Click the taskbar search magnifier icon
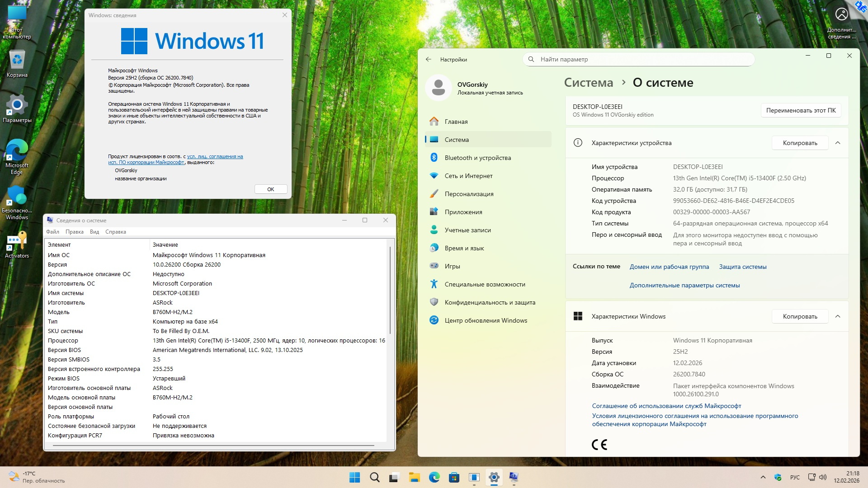Screen dimensions: 868x488 click(374, 477)
